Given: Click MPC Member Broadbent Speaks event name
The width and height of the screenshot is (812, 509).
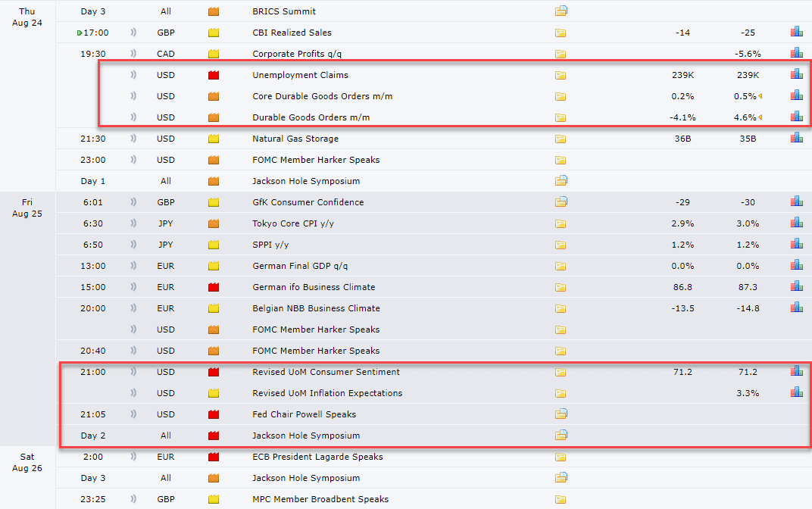Looking at the screenshot, I should click(x=320, y=499).
